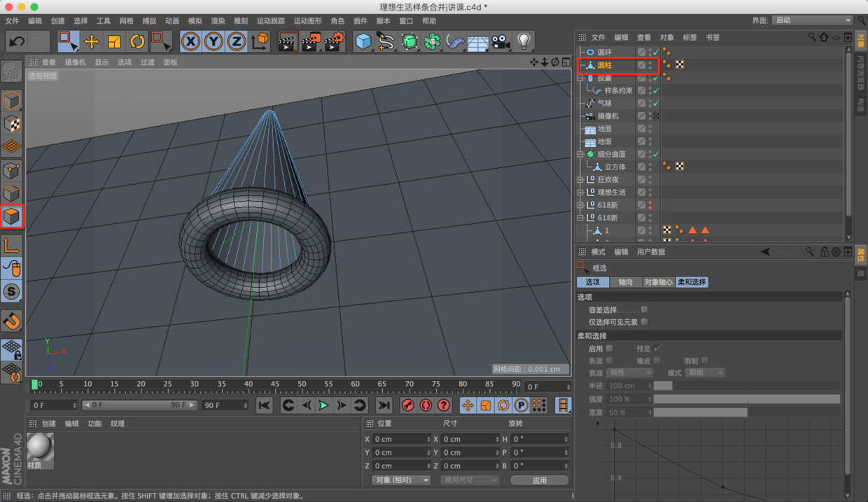Switch to Polygon mode in left palette
This screenshot has height=502, width=868.
pyautogui.click(x=11, y=216)
